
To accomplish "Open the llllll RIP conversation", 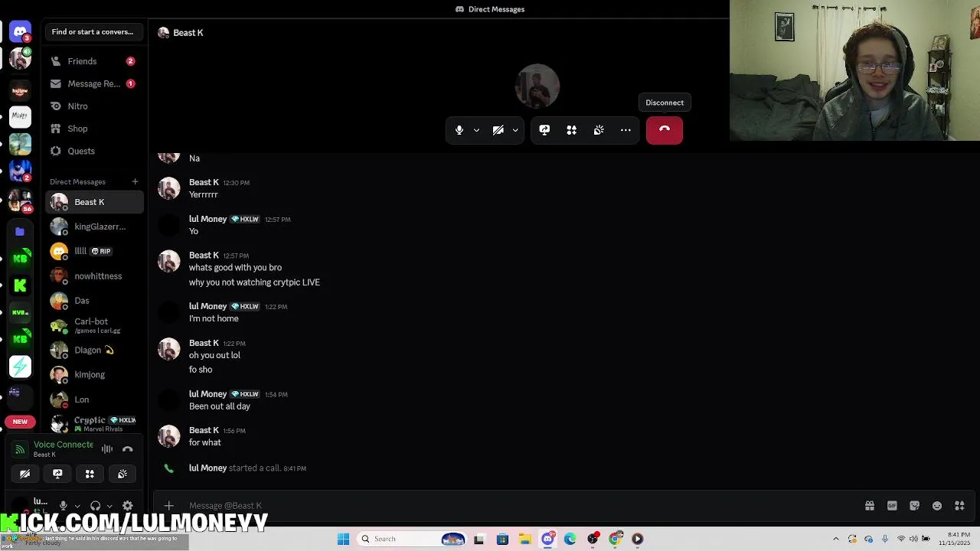I will coord(94,251).
